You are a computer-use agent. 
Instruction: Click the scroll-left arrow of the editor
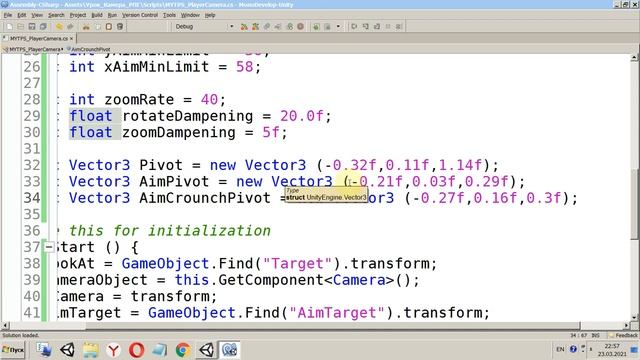coord(5,325)
